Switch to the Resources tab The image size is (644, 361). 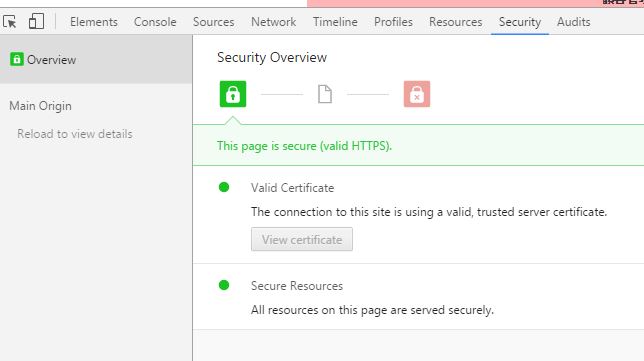pyautogui.click(x=455, y=22)
